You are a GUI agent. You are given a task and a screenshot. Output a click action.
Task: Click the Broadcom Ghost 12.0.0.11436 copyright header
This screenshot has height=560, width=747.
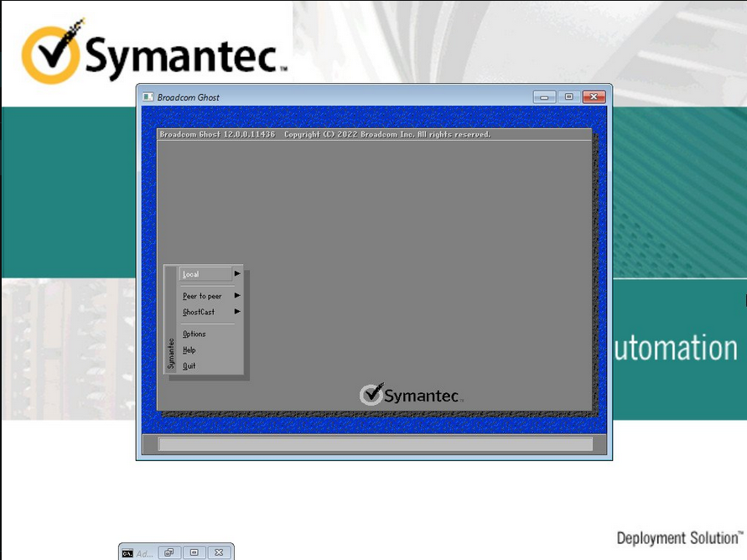[325, 134]
